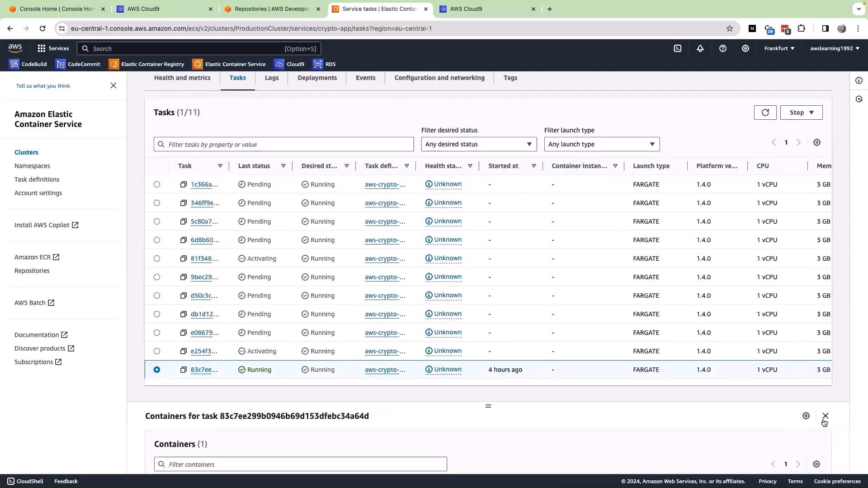868x488 pixels.
Task: Bookmark this page with the star icon
Action: point(729,28)
